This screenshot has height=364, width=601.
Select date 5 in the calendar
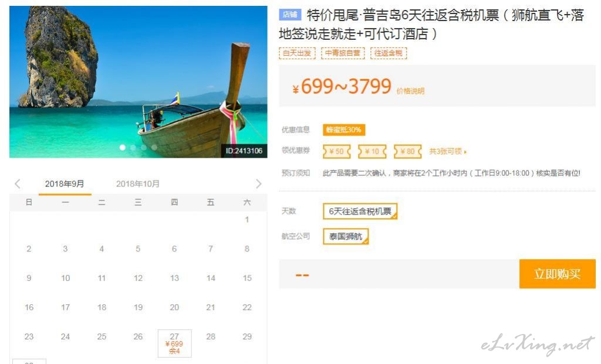(138, 249)
